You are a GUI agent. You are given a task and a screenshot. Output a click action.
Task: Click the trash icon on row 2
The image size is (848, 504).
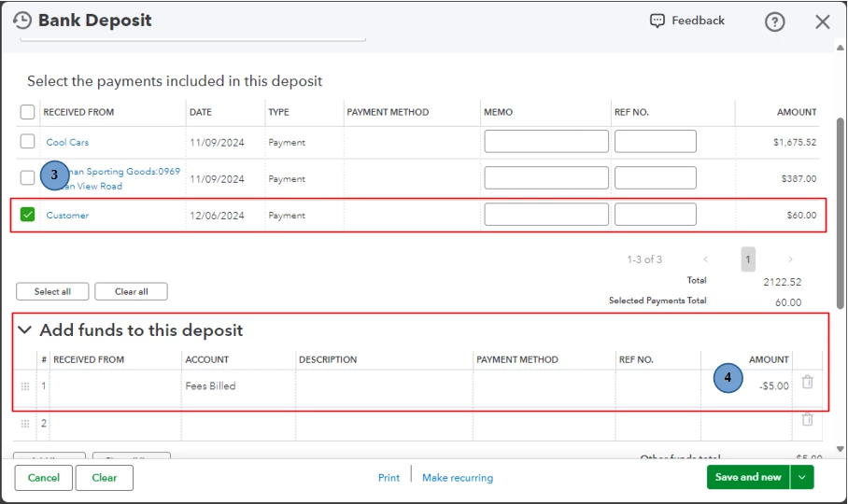pos(807,419)
